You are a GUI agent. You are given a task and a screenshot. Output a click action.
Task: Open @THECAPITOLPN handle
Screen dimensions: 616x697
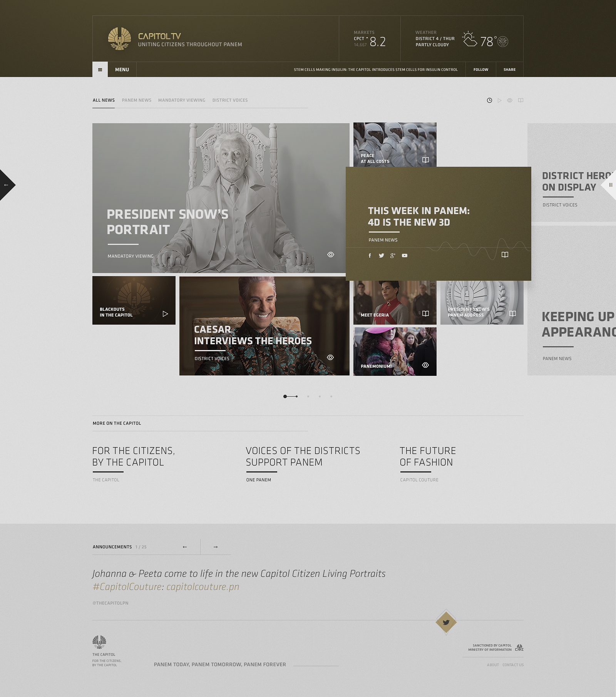point(110,603)
